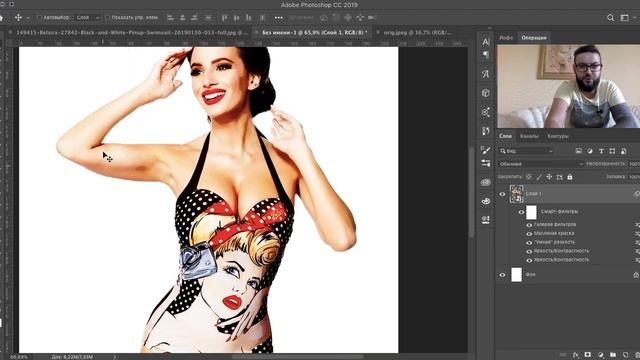This screenshot has height=360, width=640.
Task: Click the prevent artboard auto-nesting lock icon
Action: point(560,177)
